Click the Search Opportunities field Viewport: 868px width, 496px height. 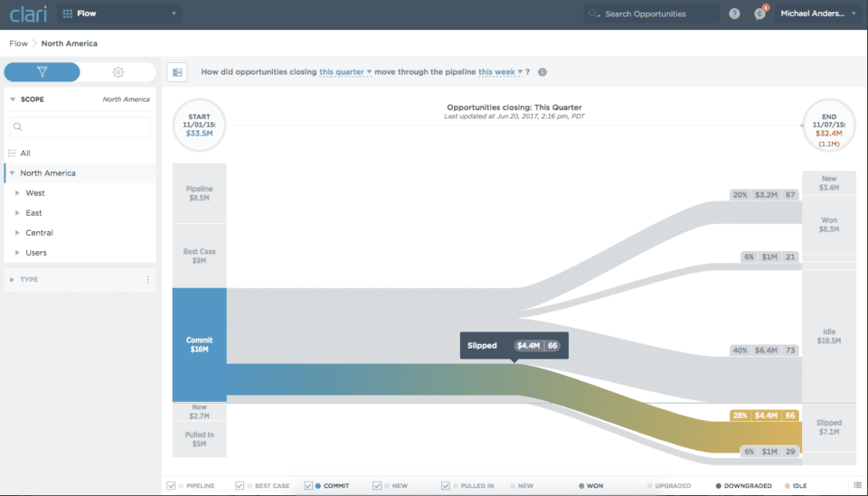[x=651, y=14]
